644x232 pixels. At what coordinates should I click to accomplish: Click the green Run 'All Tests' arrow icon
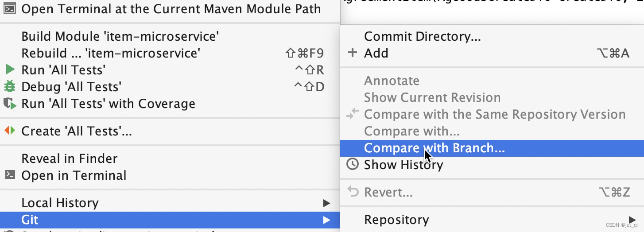10,70
